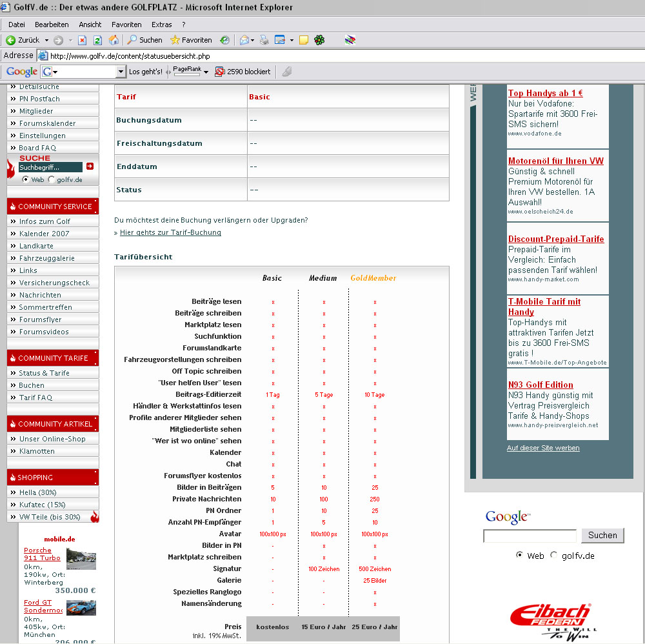Image resolution: width=645 pixels, height=644 pixels.
Task: Open the Favoriten menu in the menu bar
Action: click(x=126, y=25)
